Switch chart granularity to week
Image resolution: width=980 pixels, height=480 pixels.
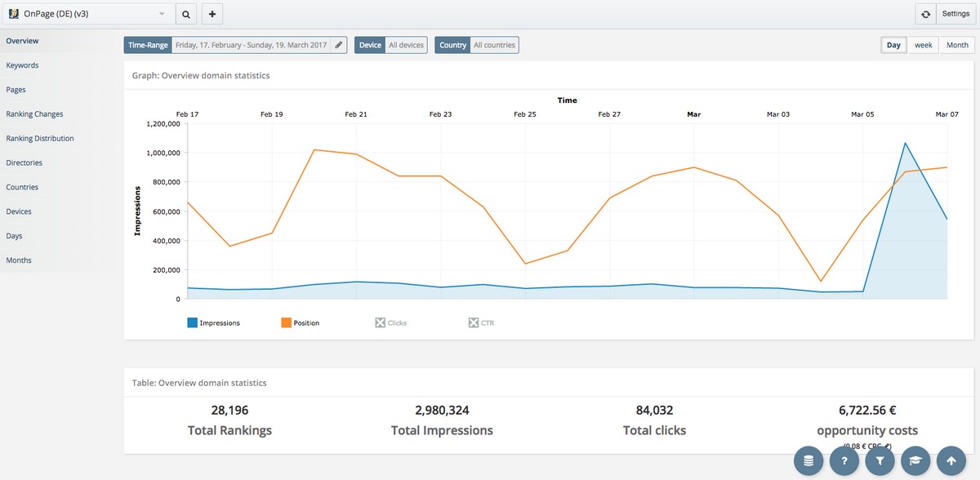[x=923, y=45]
